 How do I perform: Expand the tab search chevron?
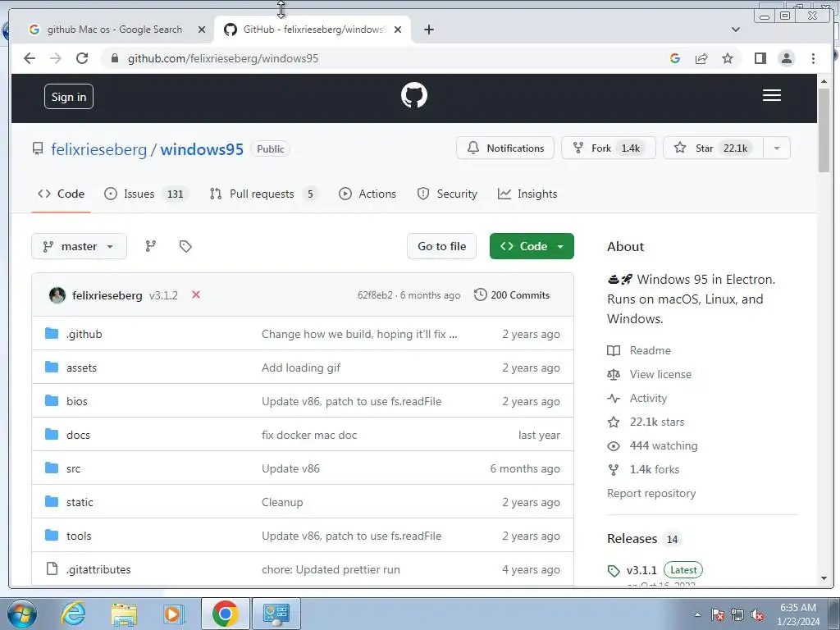[736, 30]
